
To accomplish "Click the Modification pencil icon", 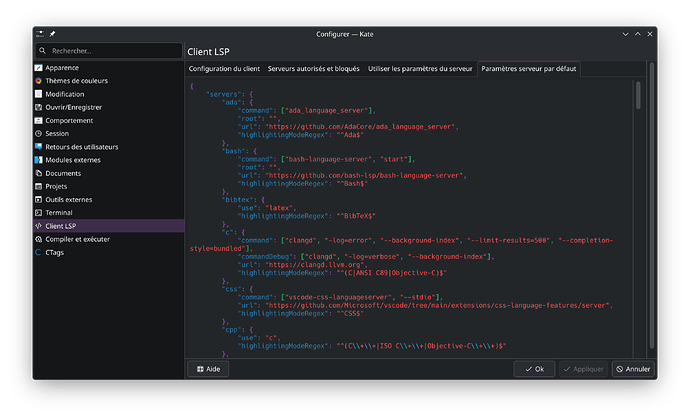I will 39,94.
